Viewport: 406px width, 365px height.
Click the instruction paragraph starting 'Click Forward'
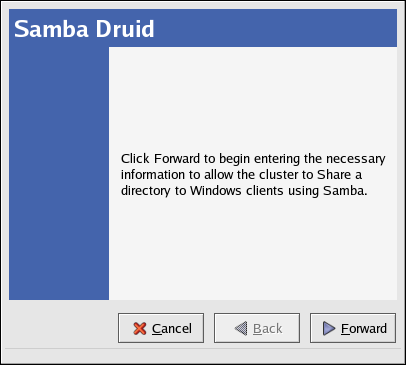(253, 175)
